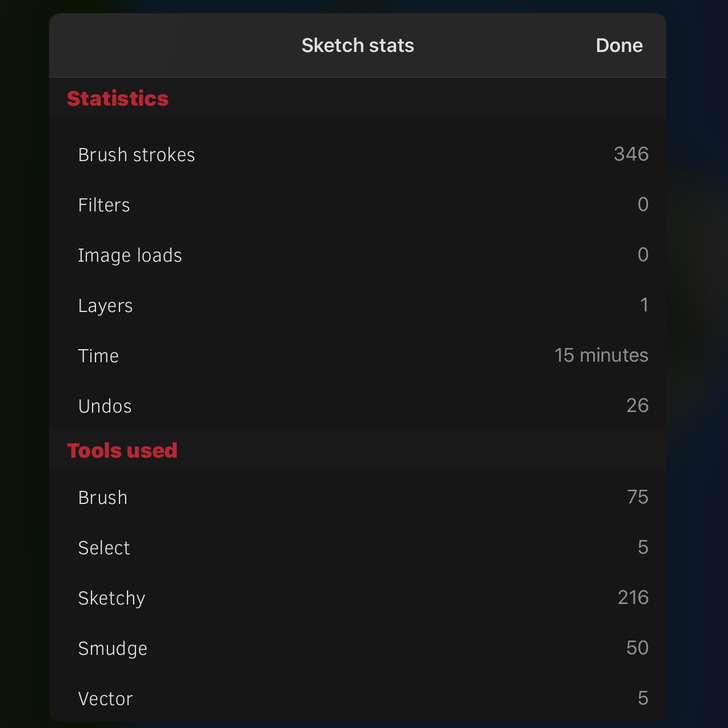
Task: Click the Image loads label
Action: click(x=130, y=255)
